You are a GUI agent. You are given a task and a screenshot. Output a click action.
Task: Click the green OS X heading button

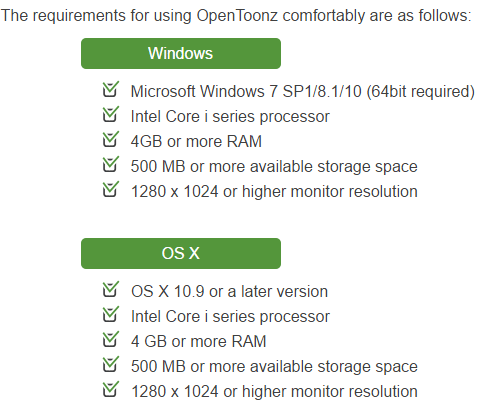(181, 253)
